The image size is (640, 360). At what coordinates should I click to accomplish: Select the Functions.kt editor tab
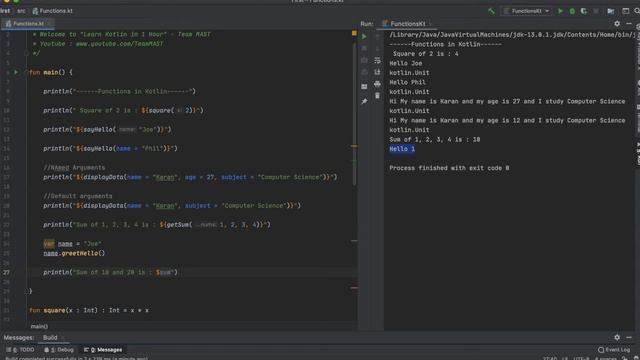(27, 24)
